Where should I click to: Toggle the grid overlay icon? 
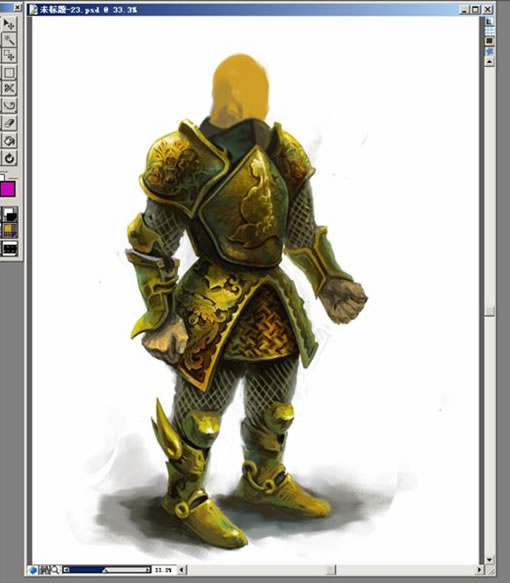490,31
